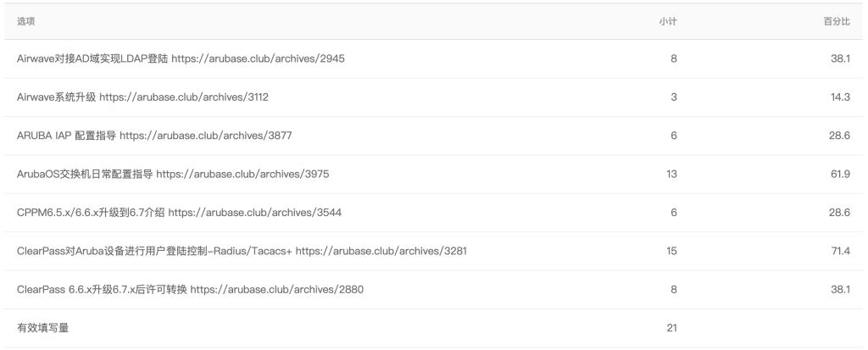
Task: Click the count 15 for ClearPass Radius row
Action: [x=671, y=251]
